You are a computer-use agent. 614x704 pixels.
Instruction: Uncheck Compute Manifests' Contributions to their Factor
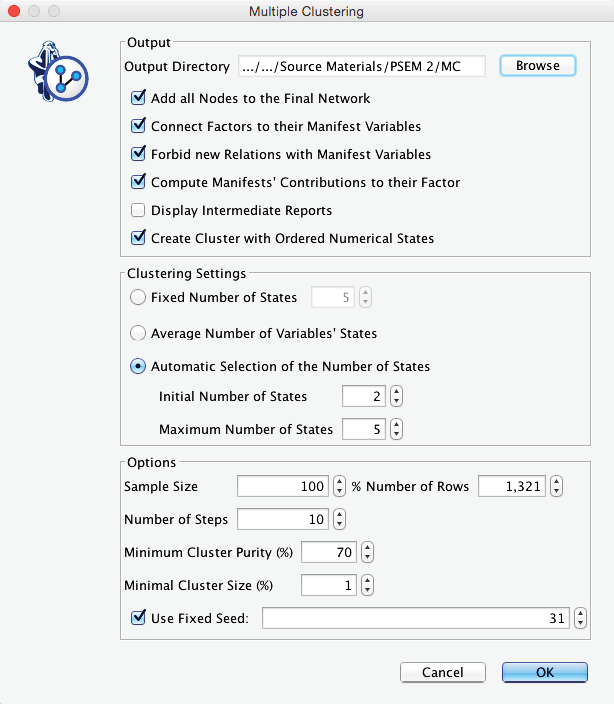[139, 183]
